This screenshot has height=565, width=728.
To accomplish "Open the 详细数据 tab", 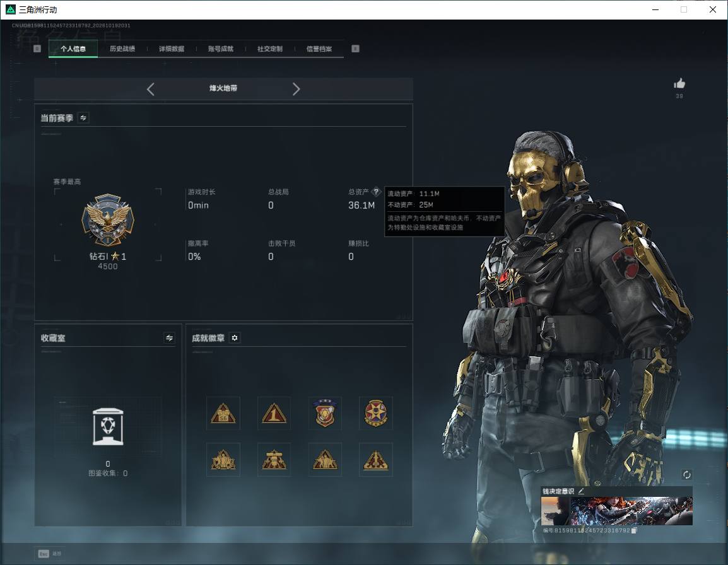I will pyautogui.click(x=172, y=49).
